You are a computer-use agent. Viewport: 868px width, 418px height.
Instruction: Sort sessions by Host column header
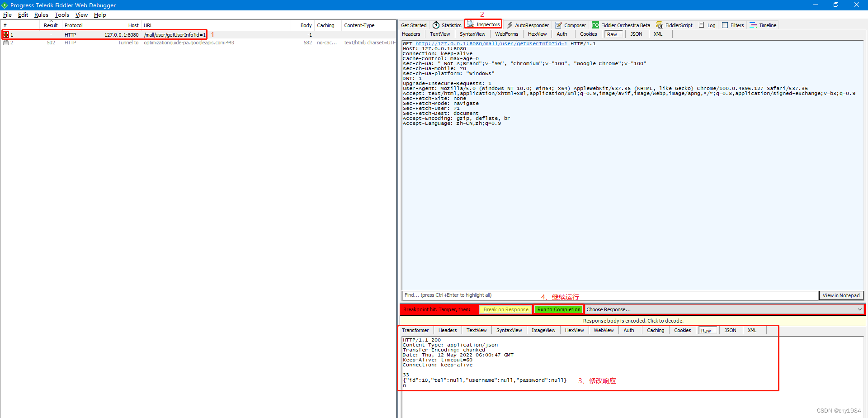pyautogui.click(x=114, y=25)
